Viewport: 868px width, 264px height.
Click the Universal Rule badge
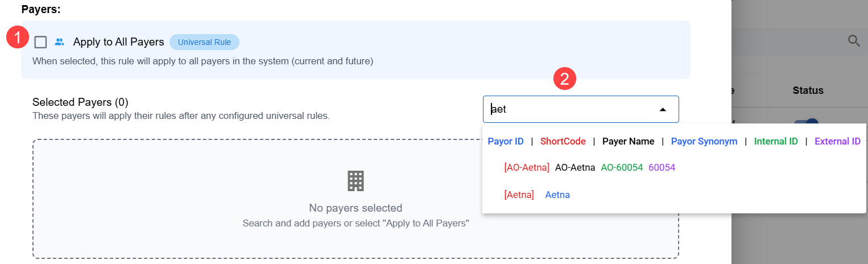click(x=204, y=42)
